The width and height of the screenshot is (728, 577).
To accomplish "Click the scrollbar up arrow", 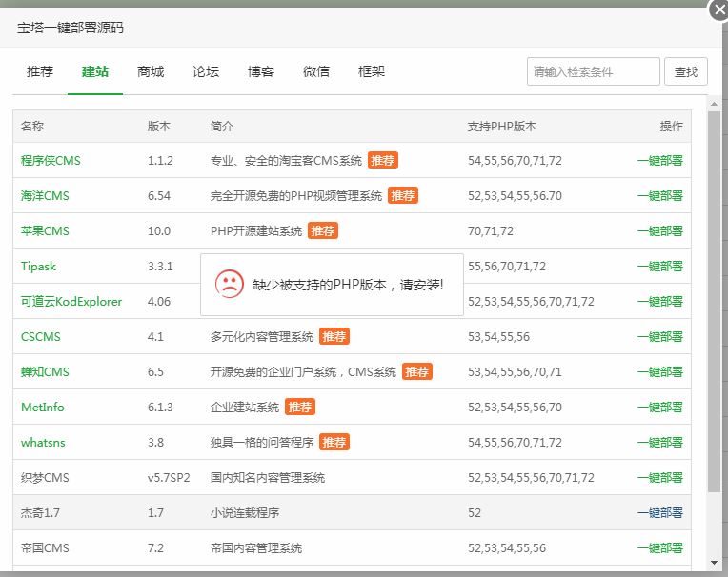I will coord(714,104).
